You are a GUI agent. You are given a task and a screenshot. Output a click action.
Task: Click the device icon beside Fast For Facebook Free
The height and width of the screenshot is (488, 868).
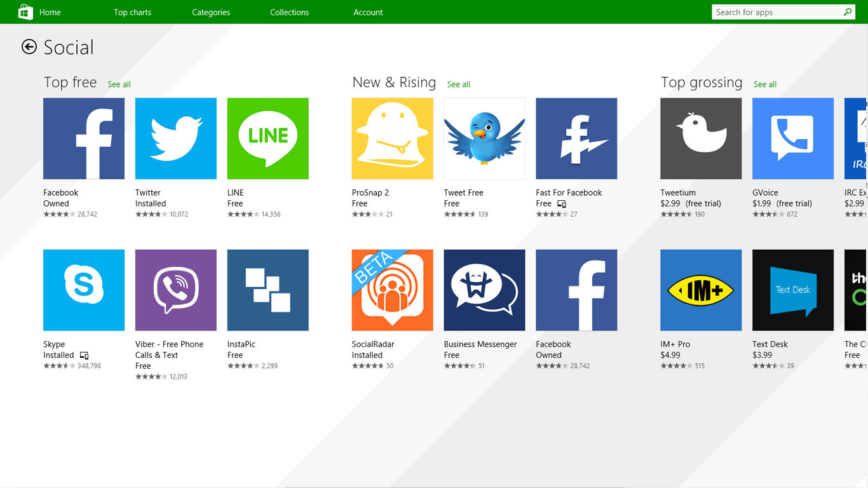pyautogui.click(x=562, y=204)
